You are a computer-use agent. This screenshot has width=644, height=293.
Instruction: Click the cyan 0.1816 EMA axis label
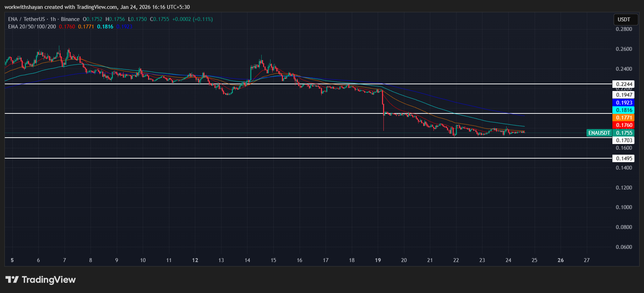(624, 110)
